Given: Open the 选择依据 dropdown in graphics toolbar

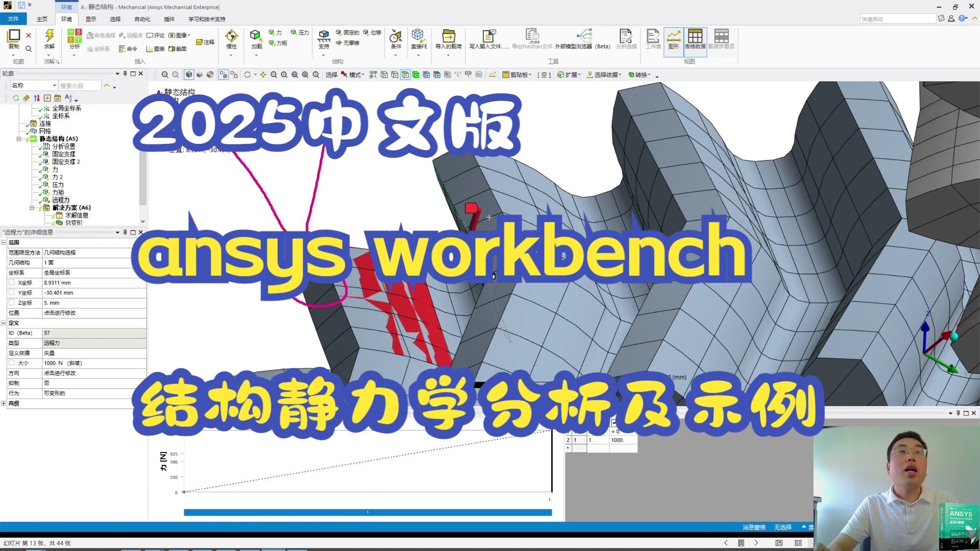Looking at the screenshot, I should point(605,74).
